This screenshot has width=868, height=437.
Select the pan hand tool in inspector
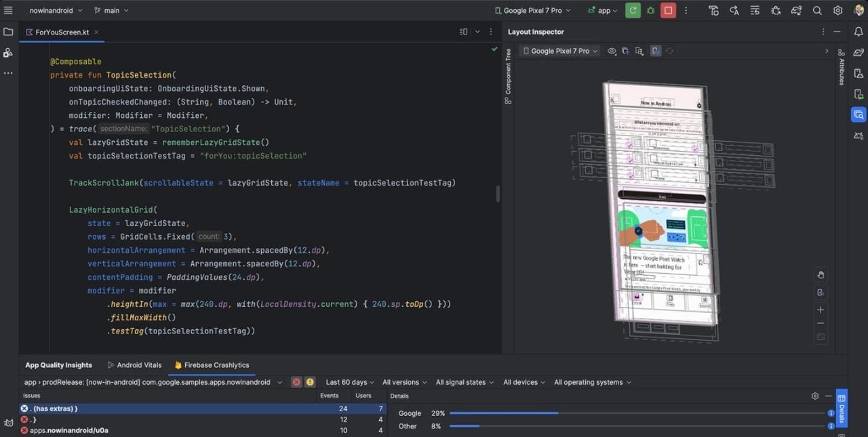pos(821,274)
